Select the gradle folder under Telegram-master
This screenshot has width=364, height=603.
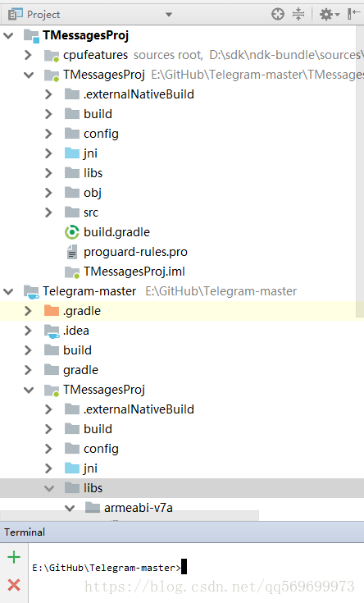click(x=80, y=370)
